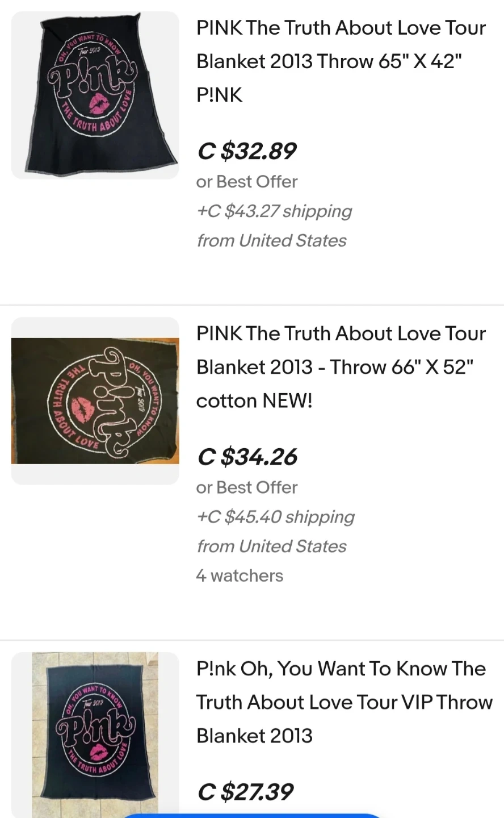This screenshot has width=504, height=818.
Task: View the +C $43.27 shipping details
Action: point(274,211)
